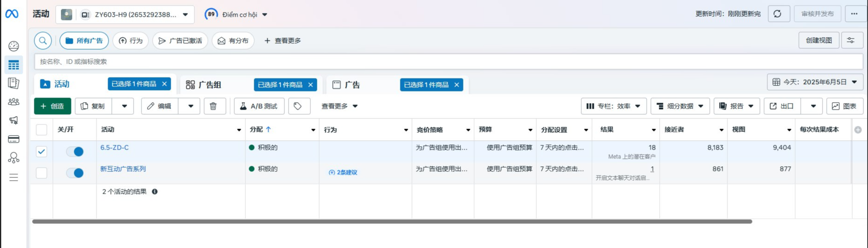Image resolution: width=868 pixels, height=248 pixels.
Task: Click the 编辑 edit button
Action: pos(161,106)
